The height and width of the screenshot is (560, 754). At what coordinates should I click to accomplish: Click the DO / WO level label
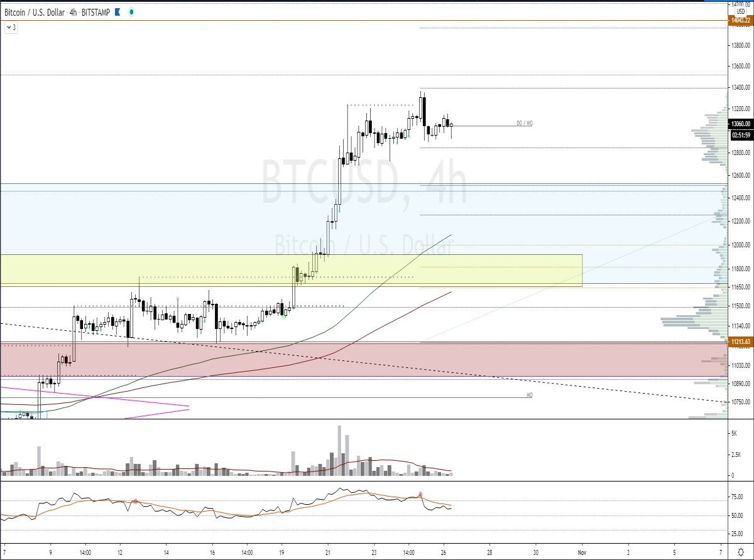click(525, 123)
